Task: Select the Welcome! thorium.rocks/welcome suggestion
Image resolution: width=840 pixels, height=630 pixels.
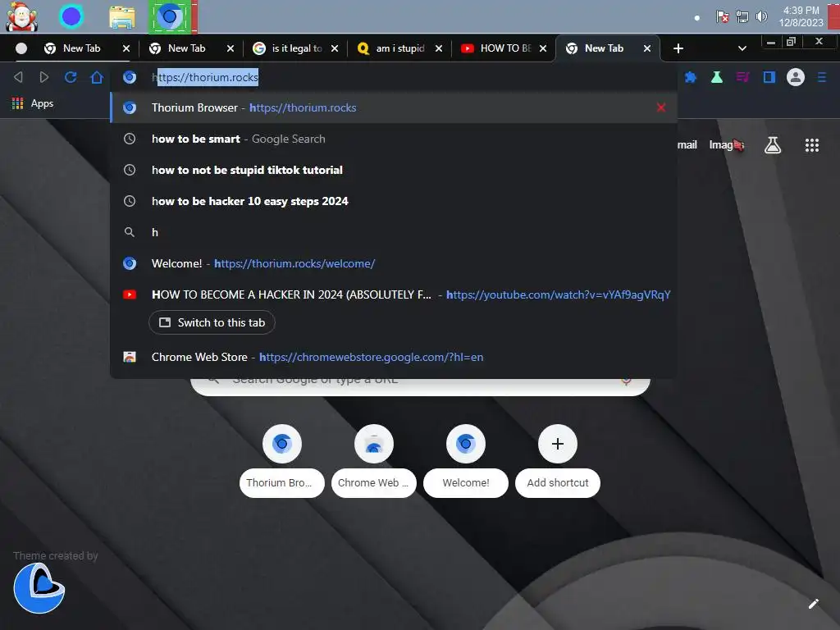Action: (394, 263)
